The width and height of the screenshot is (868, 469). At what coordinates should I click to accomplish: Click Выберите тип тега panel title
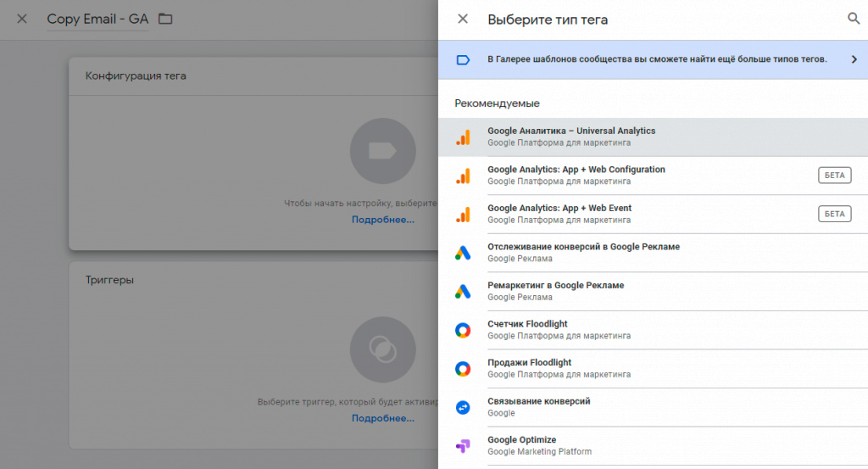pyautogui.click(x=548, y=20)
